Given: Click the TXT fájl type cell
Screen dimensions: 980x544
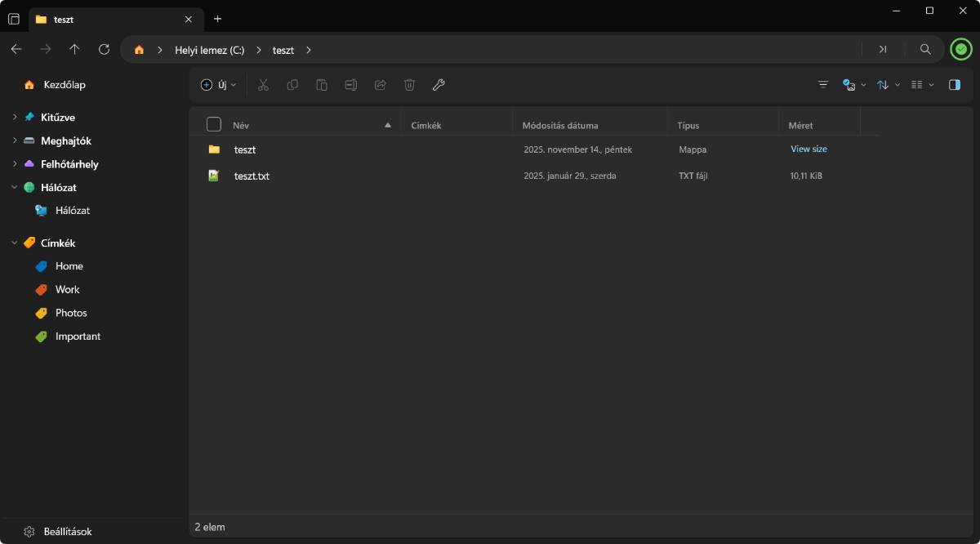Looking at the screenshot, I should click(x=693, y=176).
